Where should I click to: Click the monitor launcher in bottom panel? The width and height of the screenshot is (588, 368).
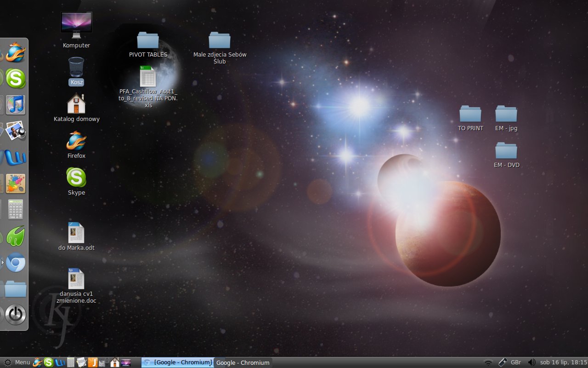125,362
